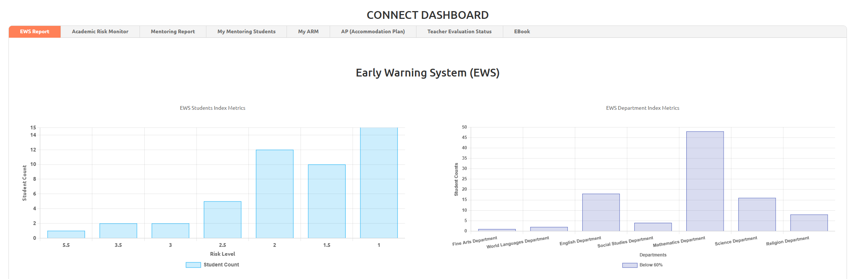Viewport: 868px width, 279px height.
Task: Click the Below 60% legend color box
Action: click(x=630, y=265)
